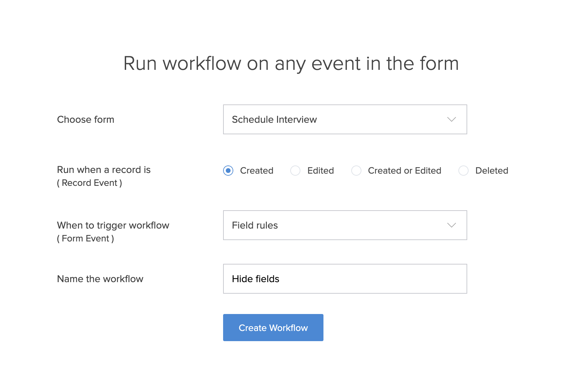Click the "( Form Event )" caption text
This screenshot has height=392, width=573.
click(85, 238)
